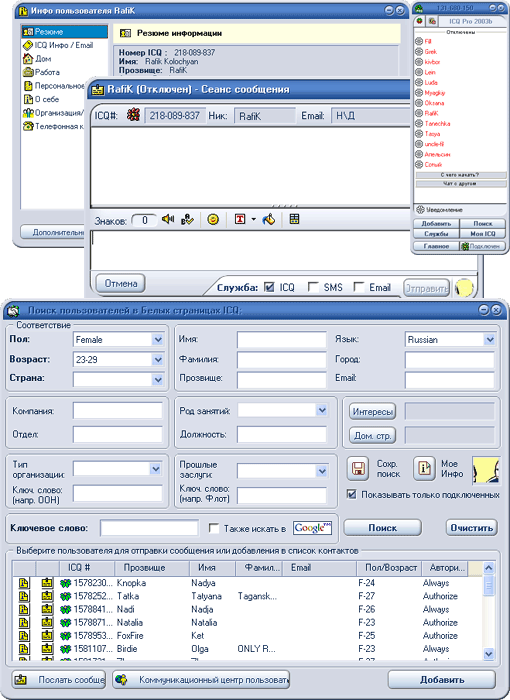Click the info icon beside Knopka row
The image size is (510, 700).
click(23, 583)
